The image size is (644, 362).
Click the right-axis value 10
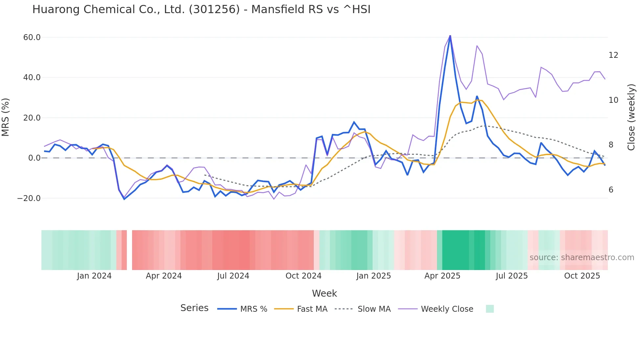[613, 100]
